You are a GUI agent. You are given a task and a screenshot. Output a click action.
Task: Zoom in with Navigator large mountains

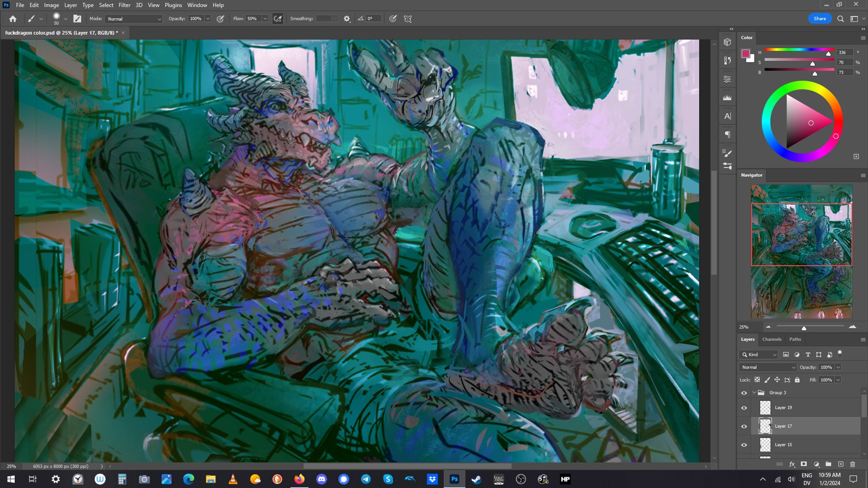click(853, 326)
